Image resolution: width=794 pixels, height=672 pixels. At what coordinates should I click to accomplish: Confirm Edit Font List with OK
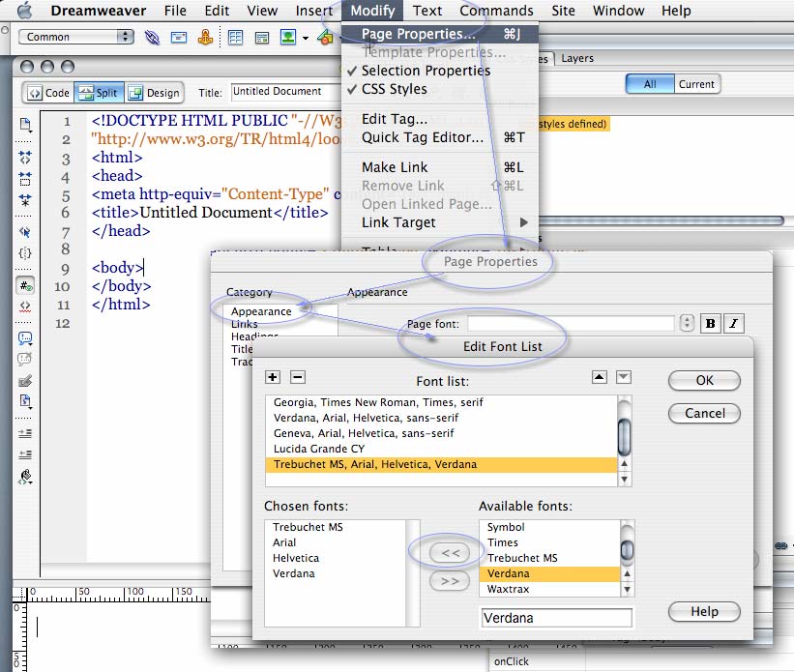[704, 381]
